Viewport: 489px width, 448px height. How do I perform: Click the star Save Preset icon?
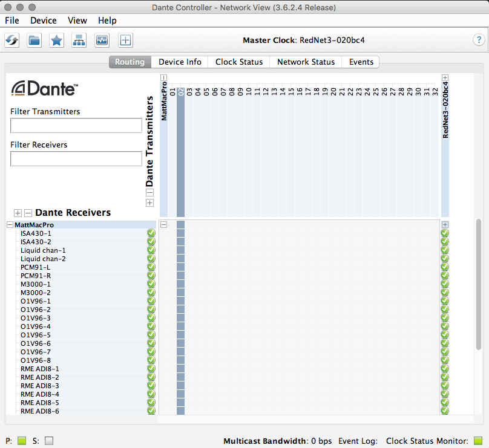56,40
